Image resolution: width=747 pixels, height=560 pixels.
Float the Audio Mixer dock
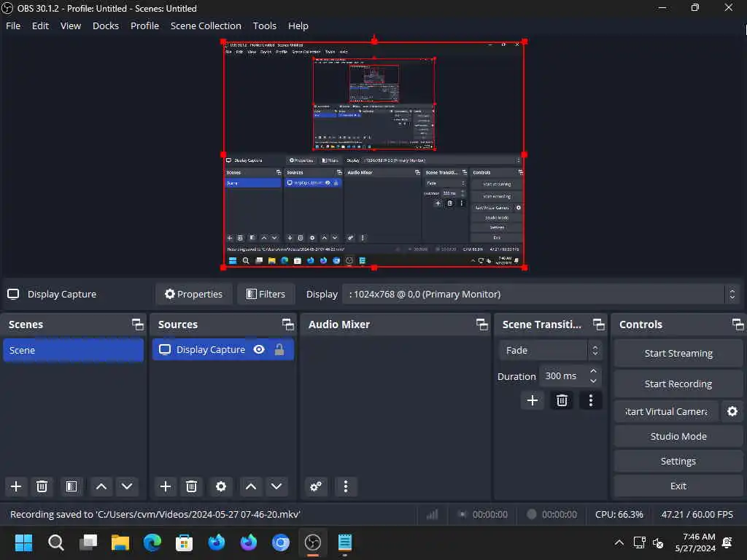coord(481,324)
